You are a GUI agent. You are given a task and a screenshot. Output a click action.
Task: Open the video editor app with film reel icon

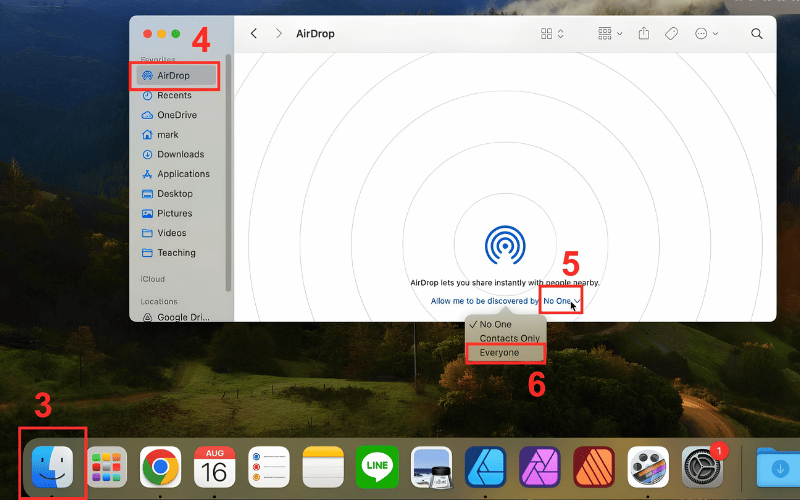[648, 466]
